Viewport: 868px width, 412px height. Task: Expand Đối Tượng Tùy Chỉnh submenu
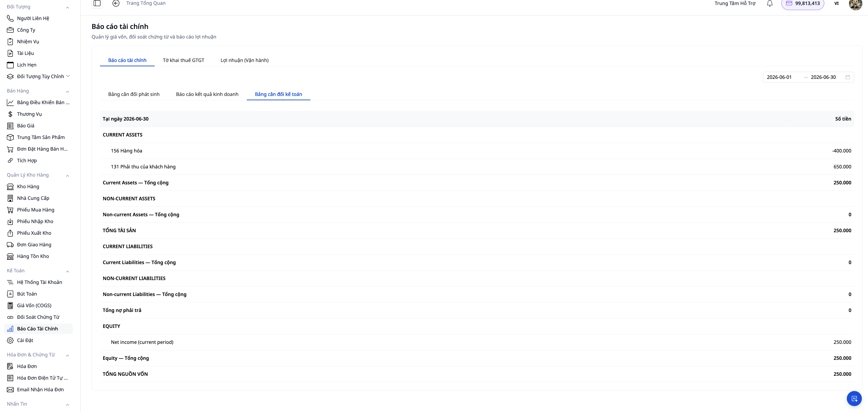[68, 76]
